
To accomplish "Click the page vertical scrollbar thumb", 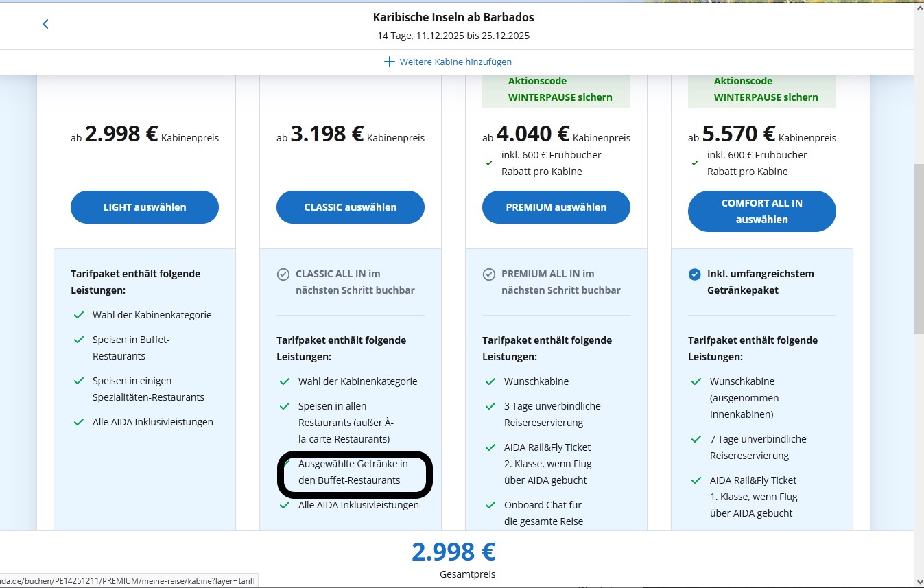I will tap(919, 247).
